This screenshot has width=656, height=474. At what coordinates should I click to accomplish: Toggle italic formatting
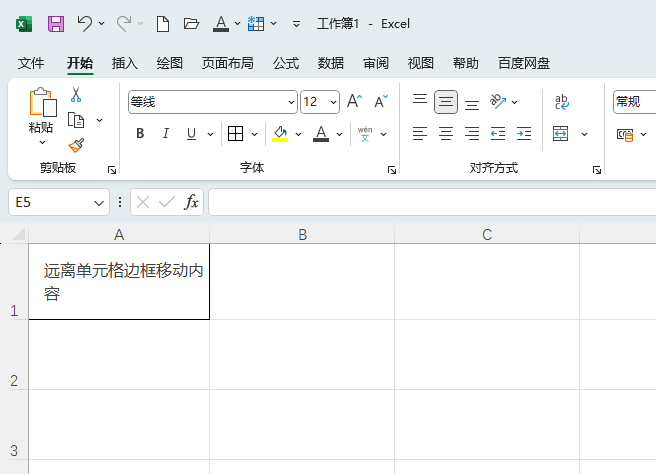[166, 134]
